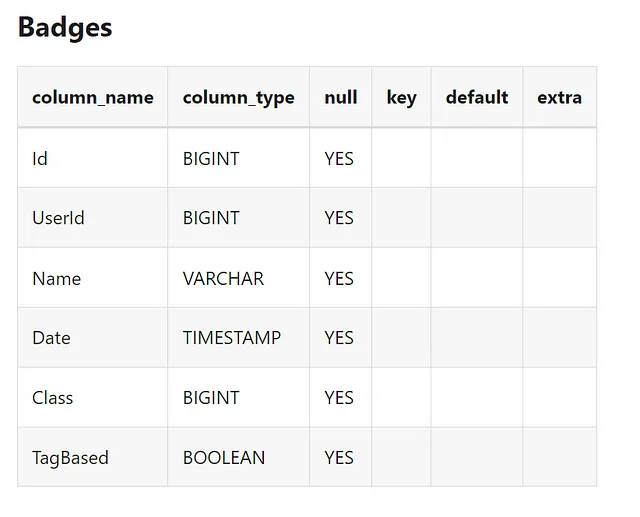Viewport: 640px width, 517px height.
Task: Select the column_type header cell
Action: click(x=238, y=97)
